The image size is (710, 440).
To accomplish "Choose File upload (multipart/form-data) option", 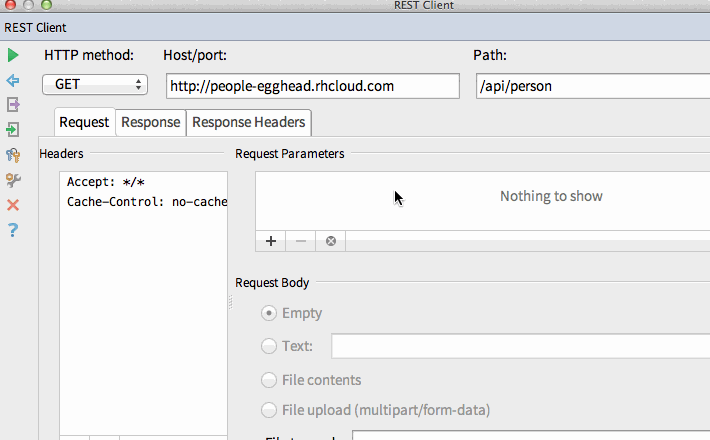I will (x=269, y=410).
